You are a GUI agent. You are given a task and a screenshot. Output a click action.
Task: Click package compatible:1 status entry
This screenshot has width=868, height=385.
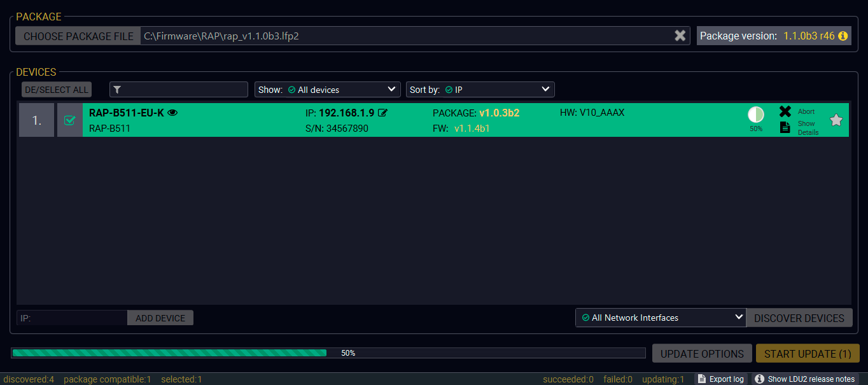pos(108,379)
